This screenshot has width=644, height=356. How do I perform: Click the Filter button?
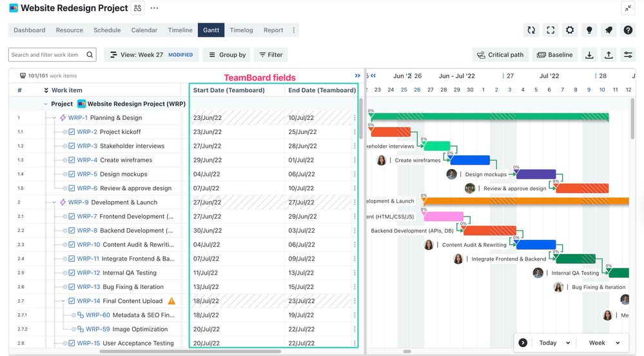(x=271, y=55)
